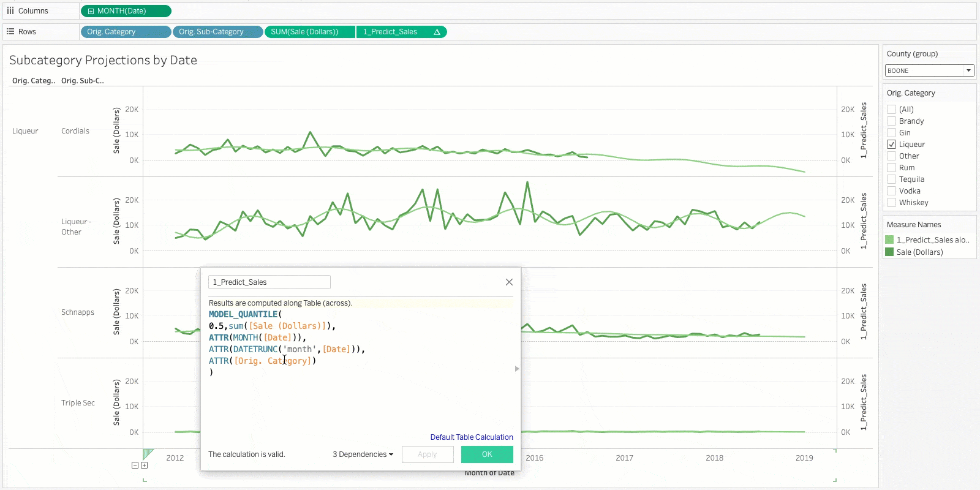The width and height of the screenshot is (980, 490).
Task: Open the County (group) BOONE dropdown
Action: click(968, 70)
